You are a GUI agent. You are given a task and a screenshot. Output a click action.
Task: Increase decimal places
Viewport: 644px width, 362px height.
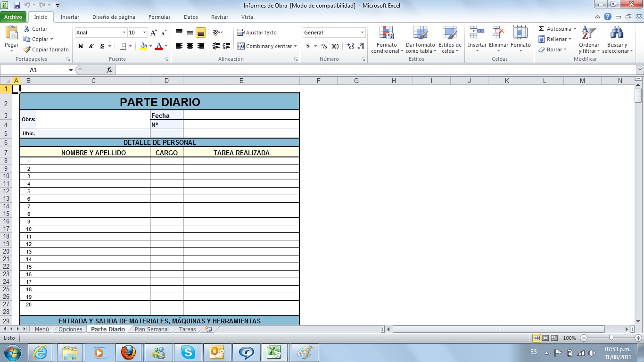pyautogui.click(x=350, y=46)
